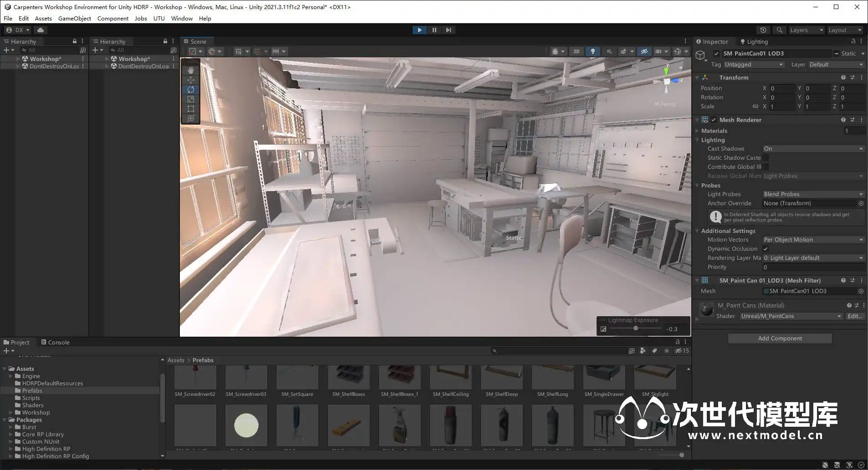Toggle 2D view mode in Scene
The image size is (868, 470).
click(576, 51)
